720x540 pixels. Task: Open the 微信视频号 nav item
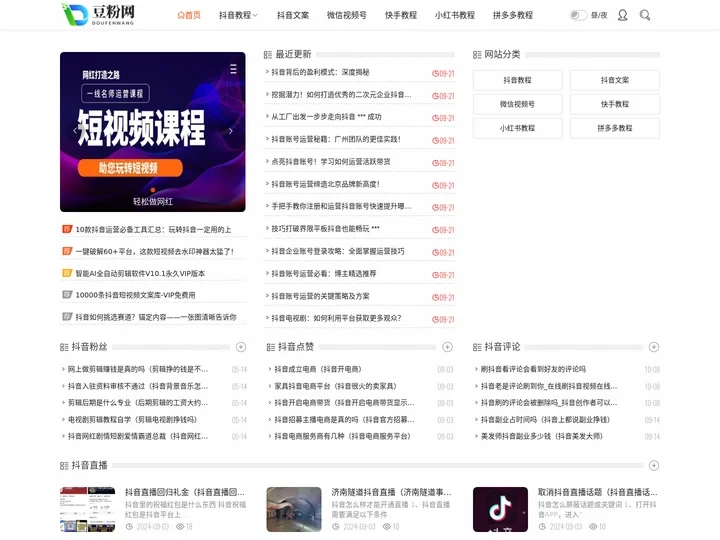coord(346,15)
